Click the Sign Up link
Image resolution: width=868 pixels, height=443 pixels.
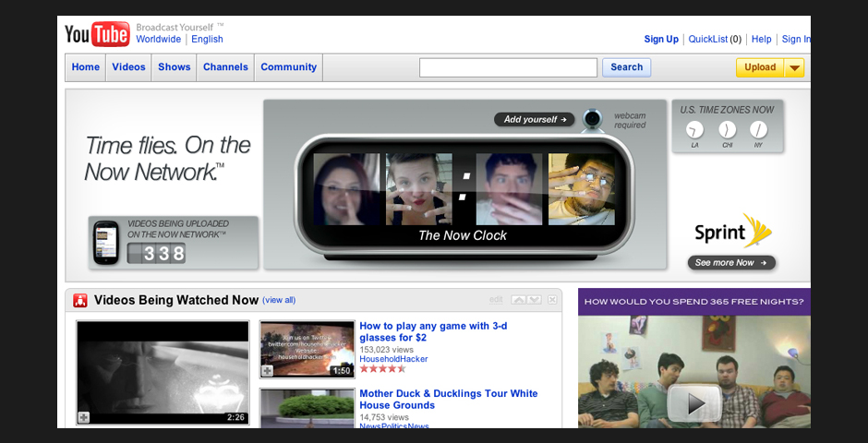pos(661,40)
